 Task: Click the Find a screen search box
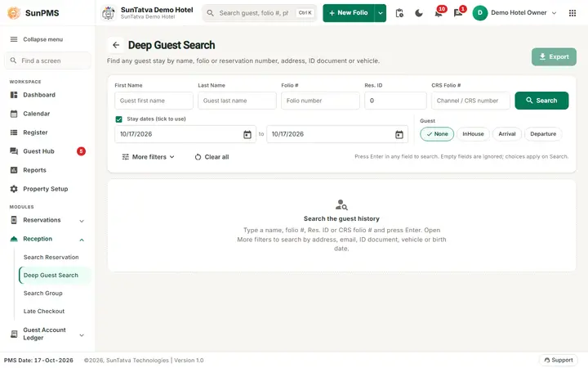[x=47, y=61]
